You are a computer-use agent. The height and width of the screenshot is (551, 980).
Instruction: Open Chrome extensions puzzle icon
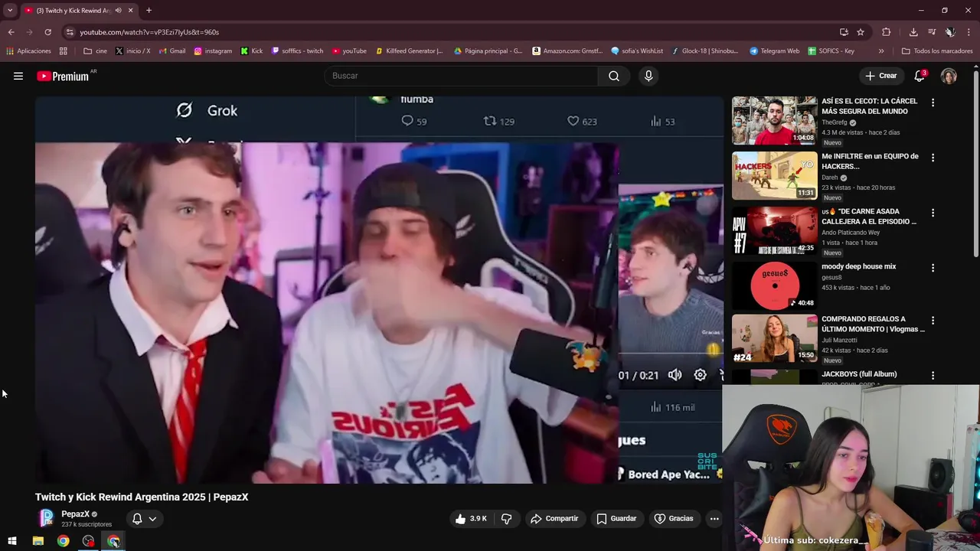point(887,32)
